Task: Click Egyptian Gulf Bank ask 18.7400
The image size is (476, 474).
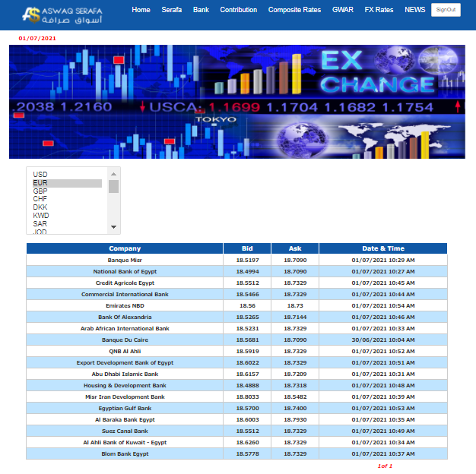Action: [x=295, y=408]
